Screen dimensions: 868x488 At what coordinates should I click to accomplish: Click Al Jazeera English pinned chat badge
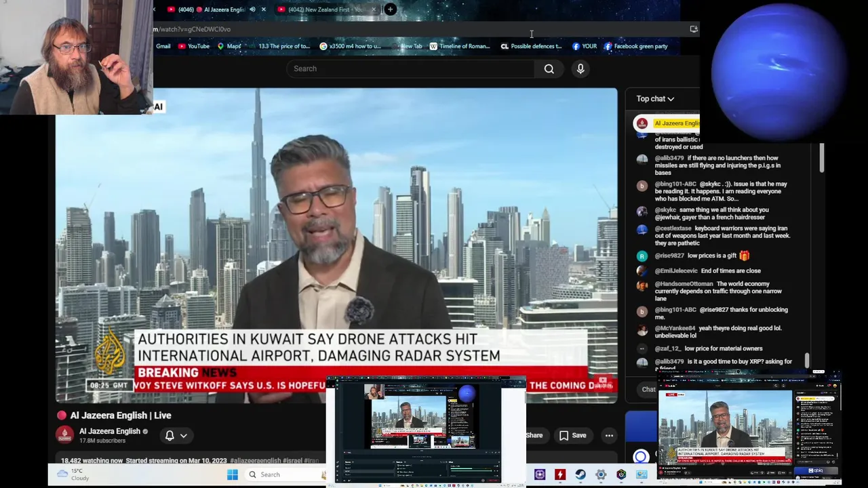point(667,123)
